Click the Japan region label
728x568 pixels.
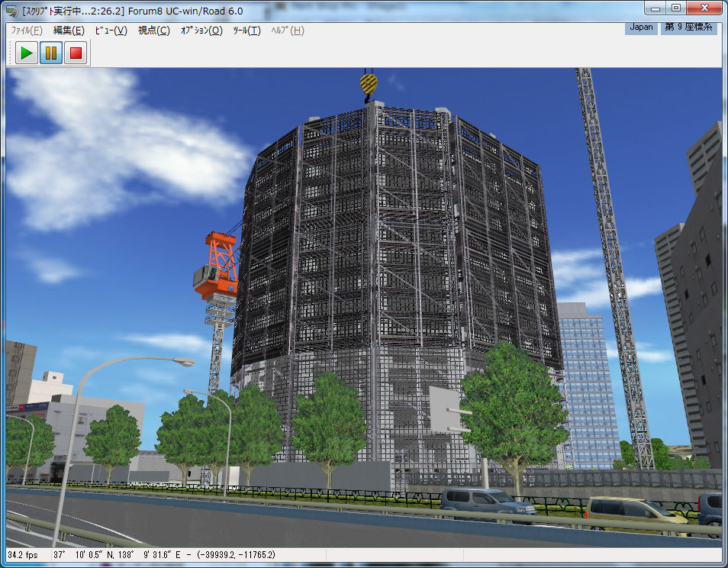click(x=641, y=27)
